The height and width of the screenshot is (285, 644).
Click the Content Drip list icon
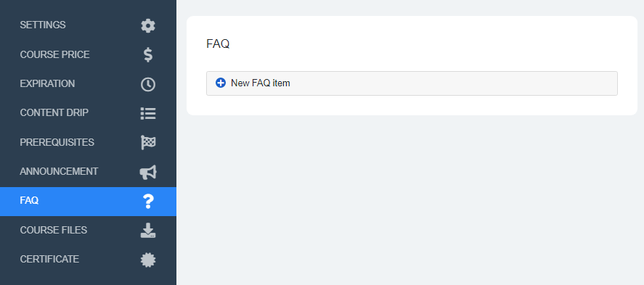(148, 113)
